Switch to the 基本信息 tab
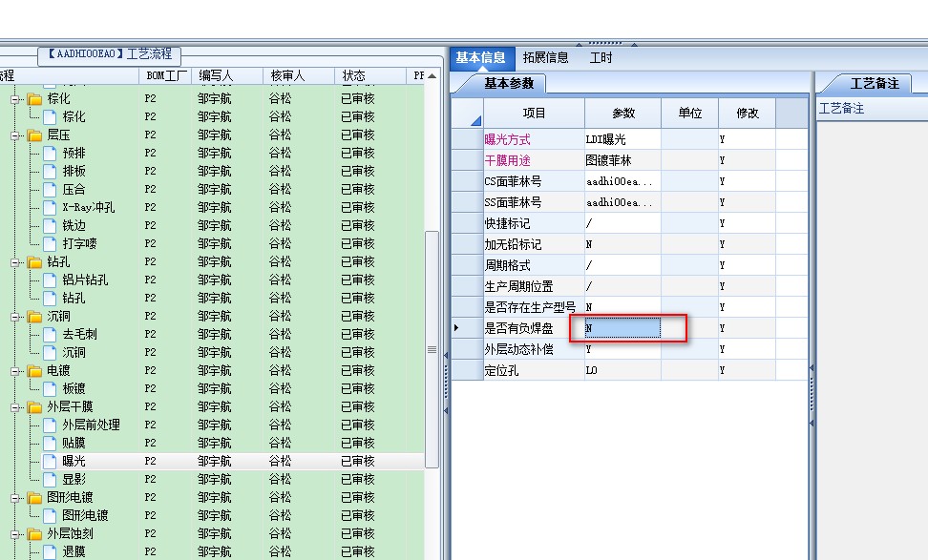The width and height of the screenshot is (928, 560). pos(480,58)
